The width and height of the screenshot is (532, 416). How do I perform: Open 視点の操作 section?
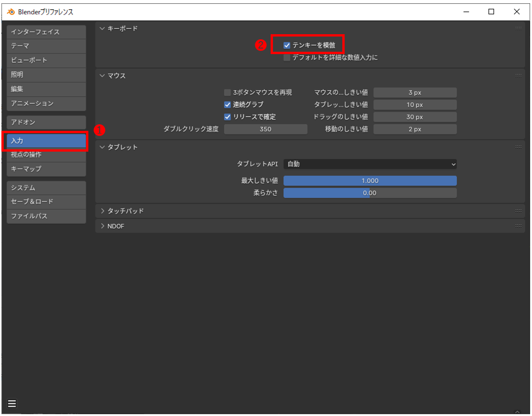pyautogui.click(x=46, y=154)
